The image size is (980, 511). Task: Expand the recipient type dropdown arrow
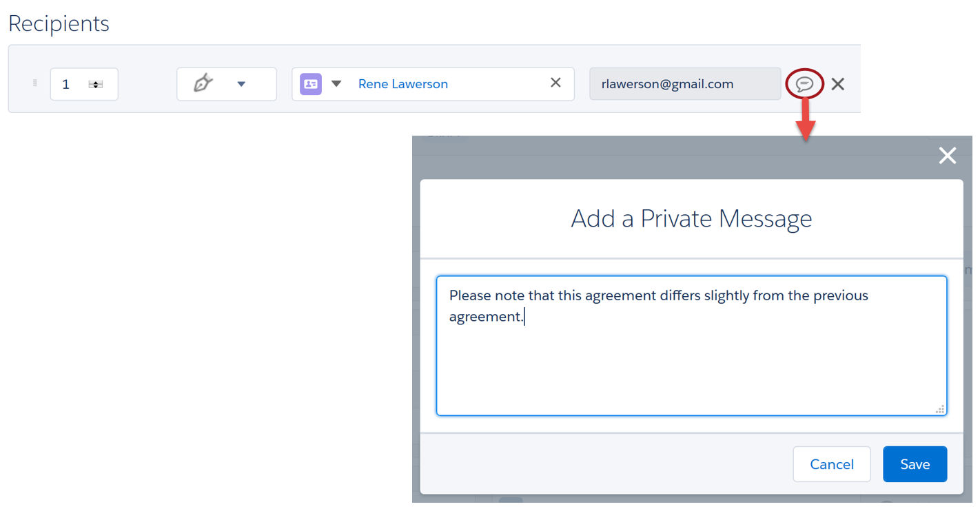pos(336,83)
